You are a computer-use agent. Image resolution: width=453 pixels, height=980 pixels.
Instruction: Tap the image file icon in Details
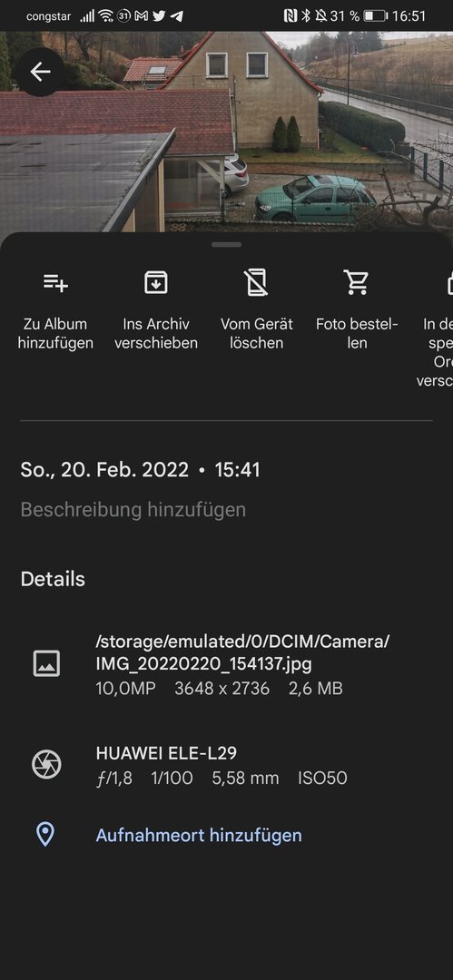pos(46,663)
